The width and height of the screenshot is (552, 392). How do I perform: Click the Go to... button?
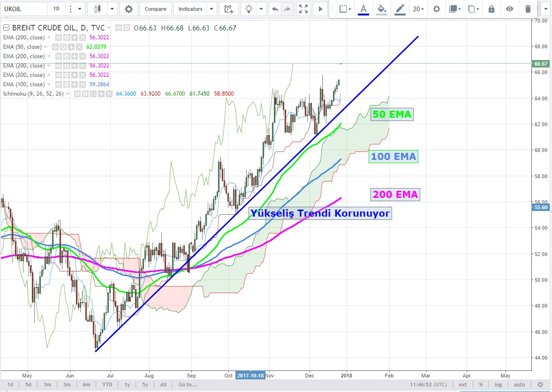(187, 384)
